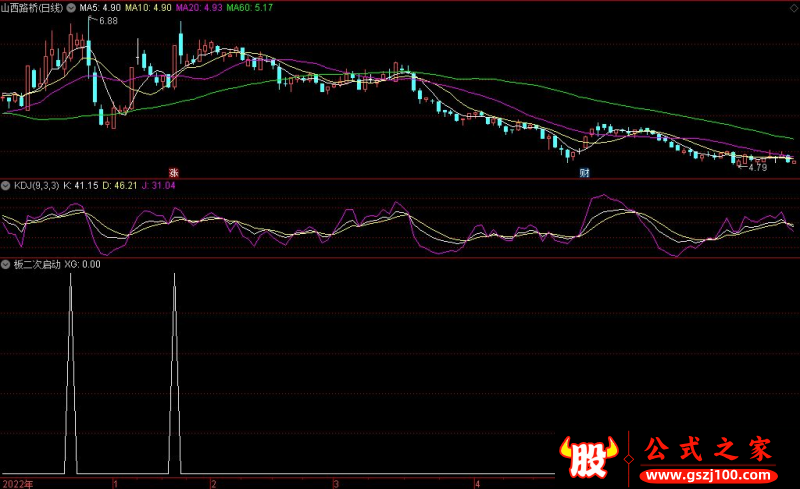Click the 4.79 low price label
Image resolution: width=800 pixels, height=489 pixels.
pos(755,167)
